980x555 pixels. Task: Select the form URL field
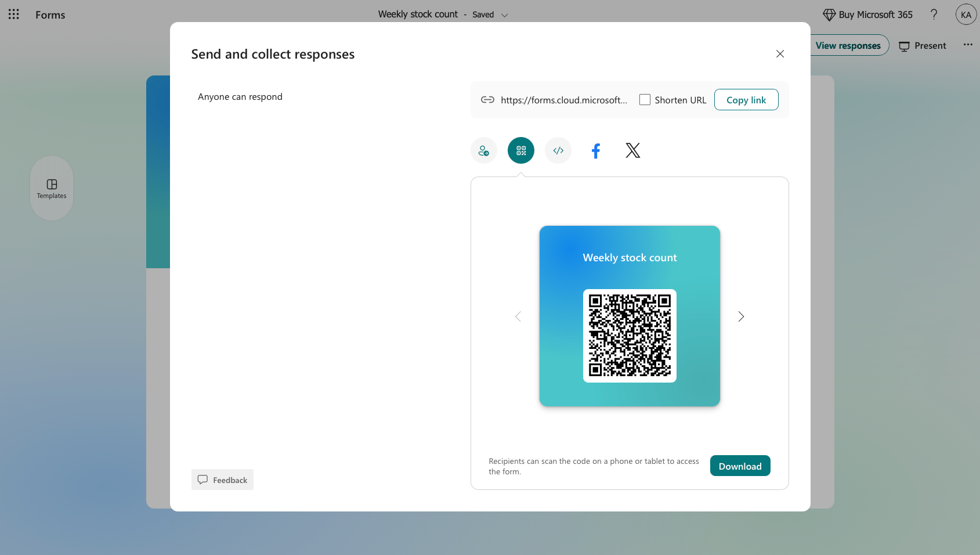(x=564, y=100)
